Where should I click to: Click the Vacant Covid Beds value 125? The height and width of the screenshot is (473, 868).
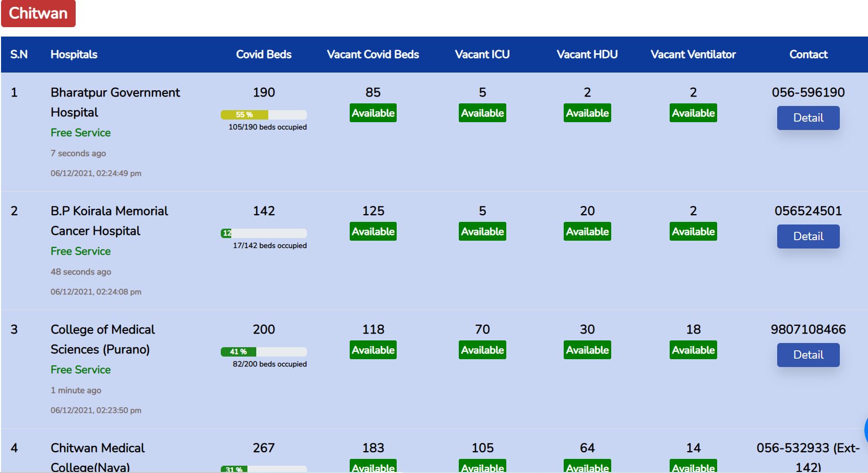(373, 211)
